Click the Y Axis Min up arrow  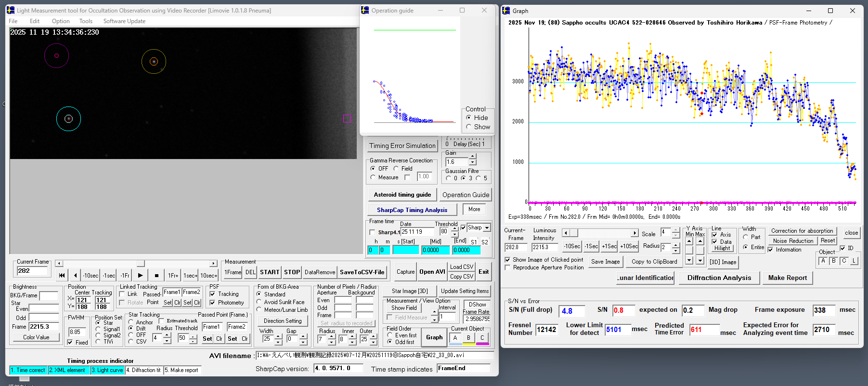689,241
